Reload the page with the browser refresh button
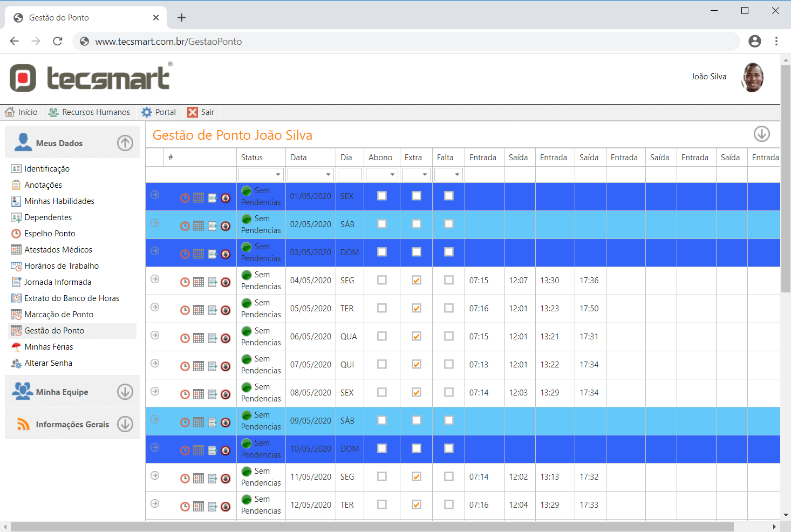The height and width of the screenshot is (532, 791). tap(58, 41)
